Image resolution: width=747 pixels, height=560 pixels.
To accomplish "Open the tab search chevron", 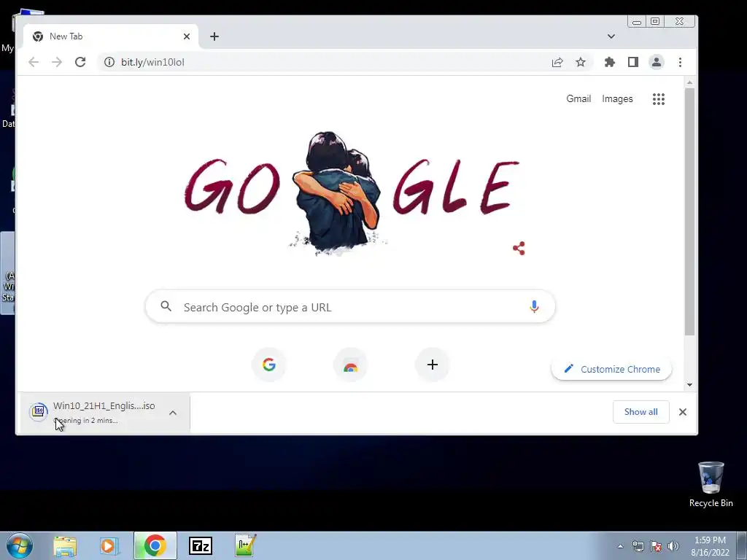I will pyautogui.click(x=611, y=36).
